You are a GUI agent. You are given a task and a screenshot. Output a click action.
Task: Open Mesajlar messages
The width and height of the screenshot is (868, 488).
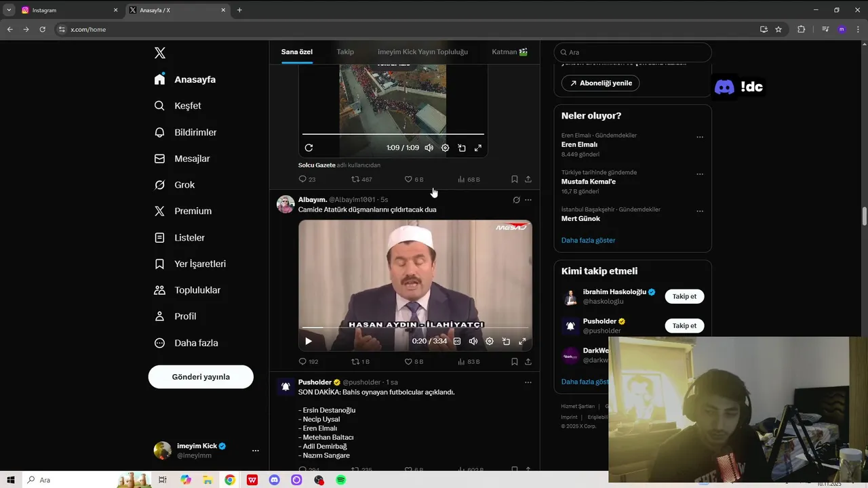(182, 159)
